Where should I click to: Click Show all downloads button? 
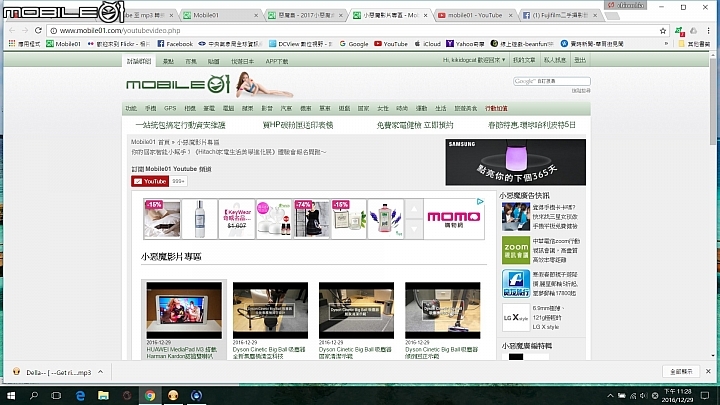tap(681, 371)
